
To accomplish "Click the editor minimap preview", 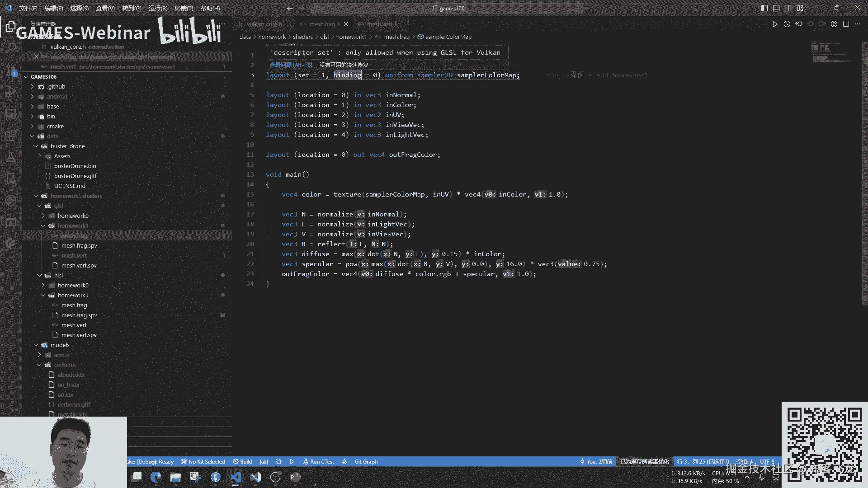I will click(831, 52).
